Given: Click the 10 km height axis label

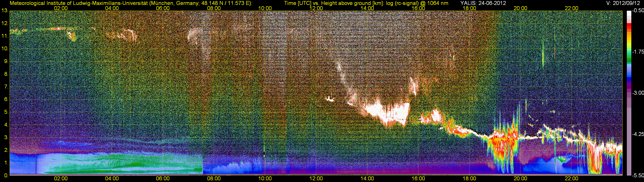Looking at the screenshot, I should [x=5, y=49].
